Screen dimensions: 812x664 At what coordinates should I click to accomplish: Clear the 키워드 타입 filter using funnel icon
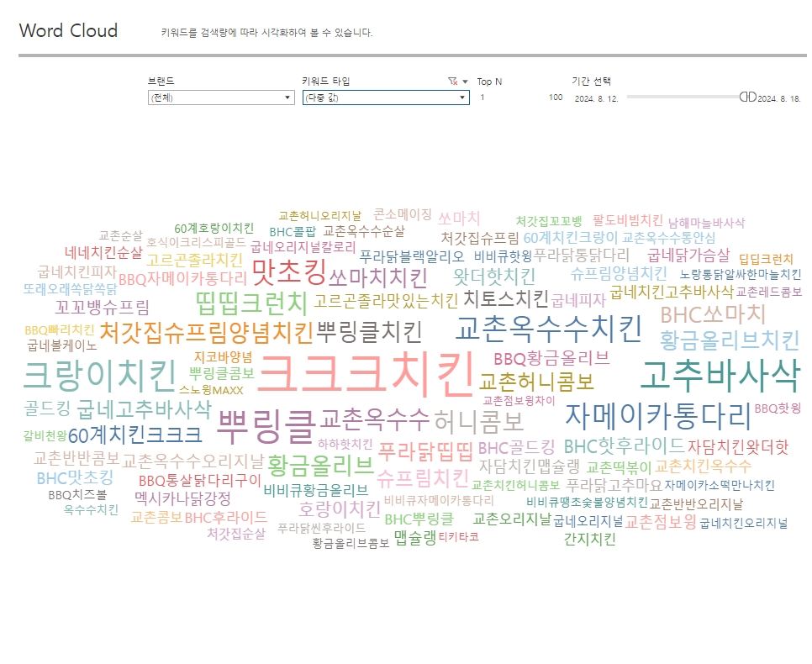[452, 82]
